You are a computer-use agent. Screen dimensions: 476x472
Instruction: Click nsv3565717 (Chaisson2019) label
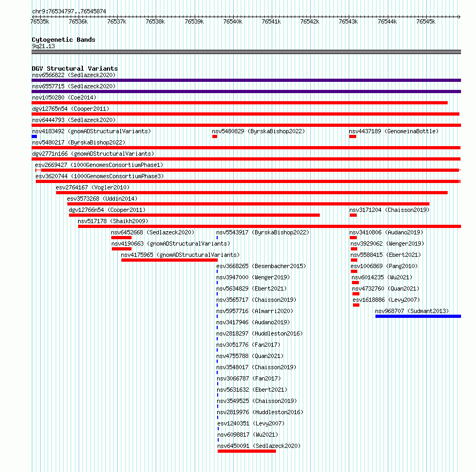point(256,300)
